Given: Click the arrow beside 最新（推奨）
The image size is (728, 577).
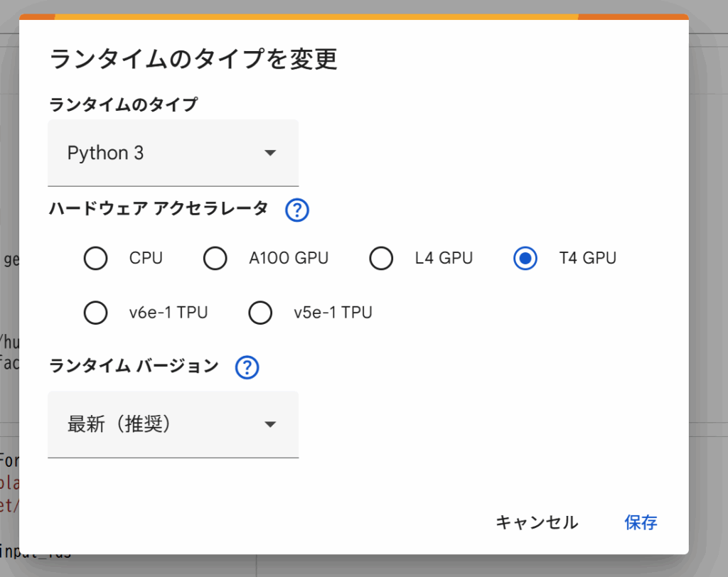Looking at the screenshot, I should click(270, 424).
